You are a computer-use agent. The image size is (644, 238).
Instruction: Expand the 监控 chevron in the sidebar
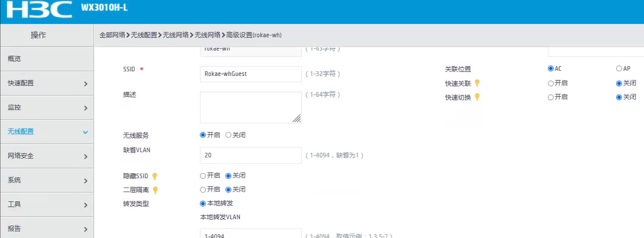coord(85,108)
